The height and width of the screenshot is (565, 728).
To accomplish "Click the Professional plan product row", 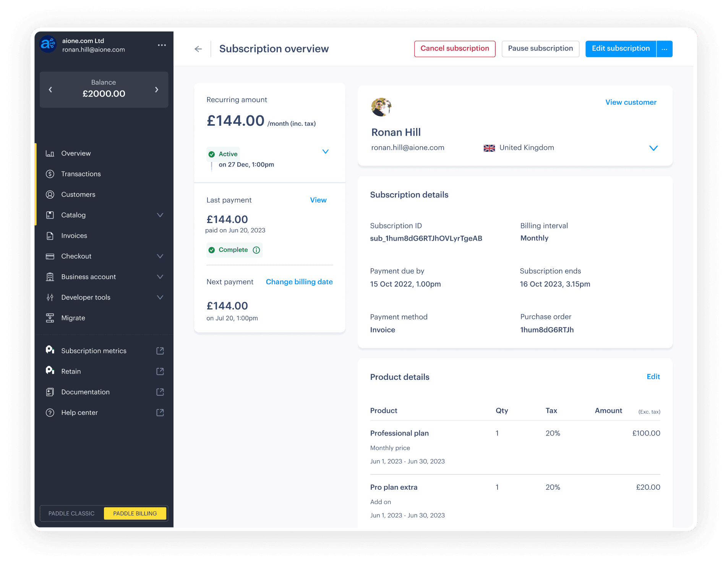I will click(515, 447).
